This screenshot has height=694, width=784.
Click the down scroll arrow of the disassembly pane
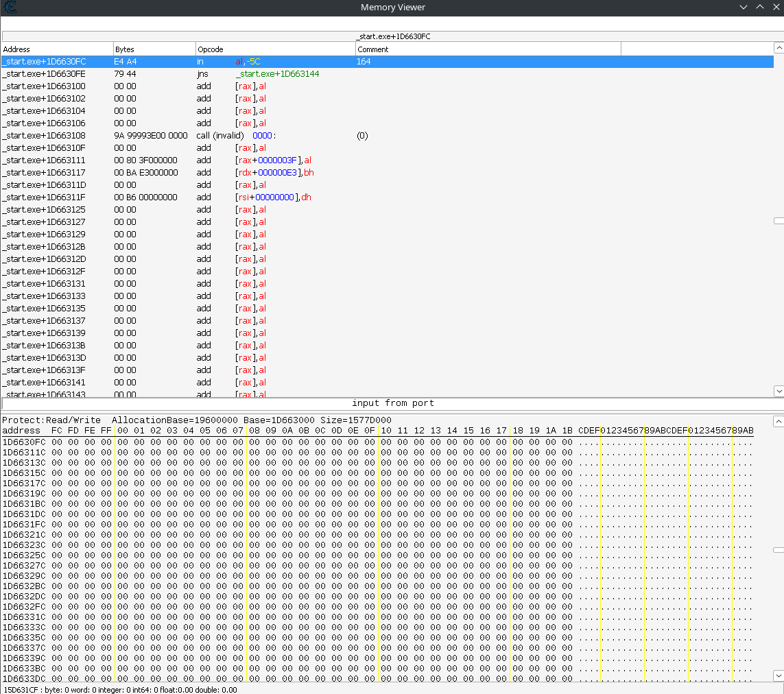tap(778, 391)
